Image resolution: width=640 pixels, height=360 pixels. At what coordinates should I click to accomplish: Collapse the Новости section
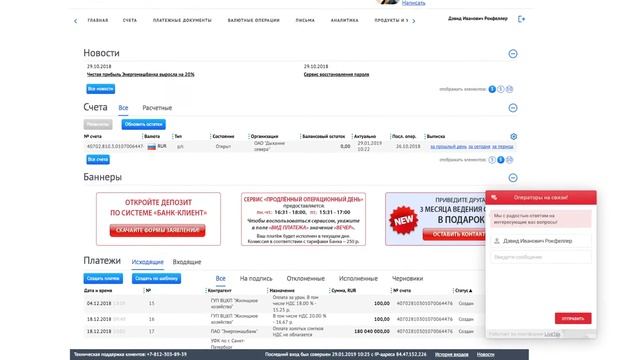pos(513,53)
